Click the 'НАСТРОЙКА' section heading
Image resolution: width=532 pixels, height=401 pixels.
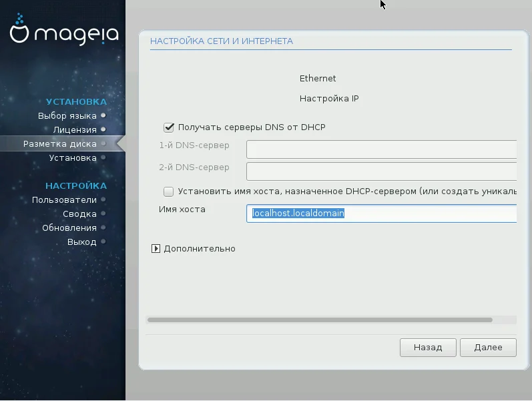[x=76, y=186]
